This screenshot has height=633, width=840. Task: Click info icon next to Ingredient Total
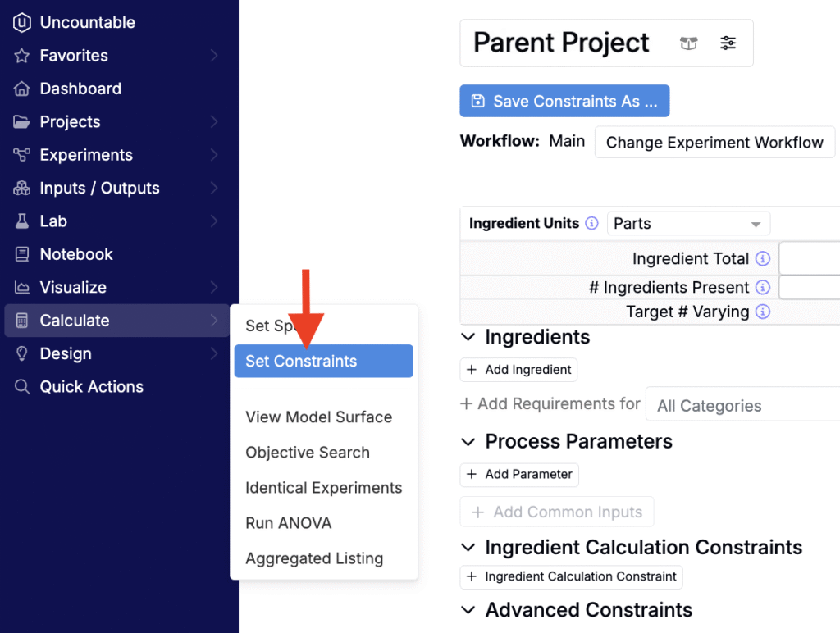763,259
